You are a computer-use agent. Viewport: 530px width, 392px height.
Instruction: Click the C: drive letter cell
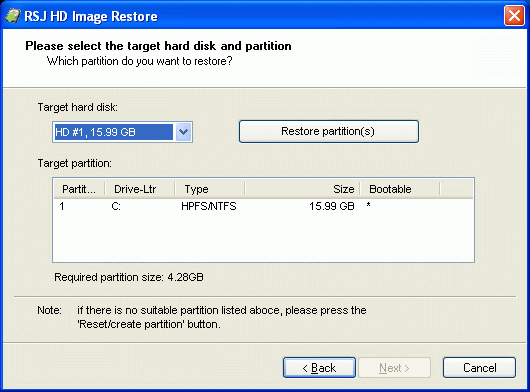click(x=116, y=206)
